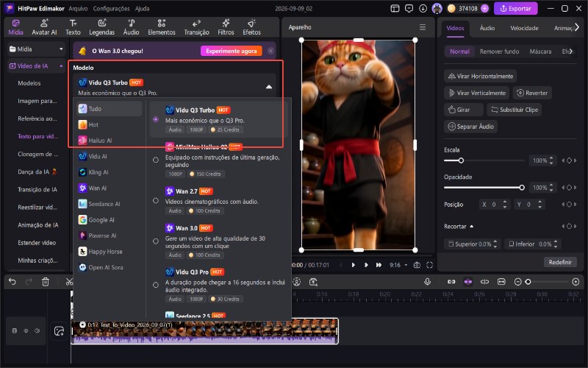
Task: Open the Avatar AI tool
Action: [x=44, y=27]
